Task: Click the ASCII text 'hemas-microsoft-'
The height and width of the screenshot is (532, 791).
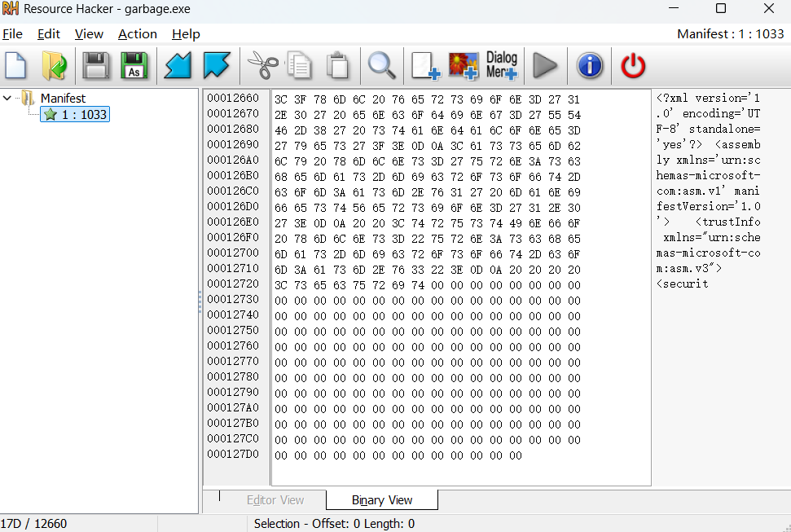Action: point(708,175)
